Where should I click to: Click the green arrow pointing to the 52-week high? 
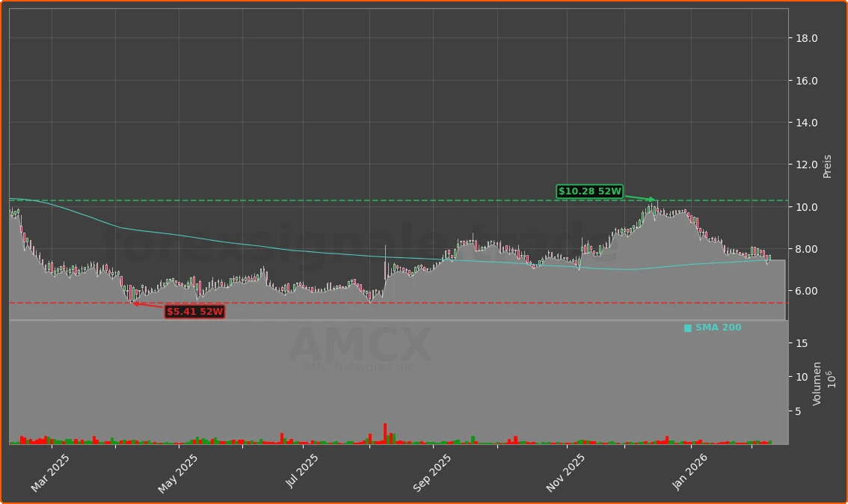[x=639, y=197]
